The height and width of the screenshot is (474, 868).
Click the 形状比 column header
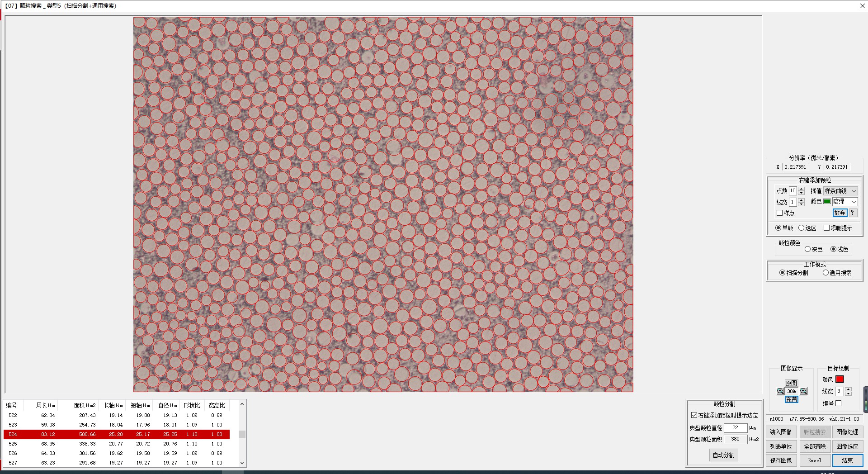(x=192, y=405)
